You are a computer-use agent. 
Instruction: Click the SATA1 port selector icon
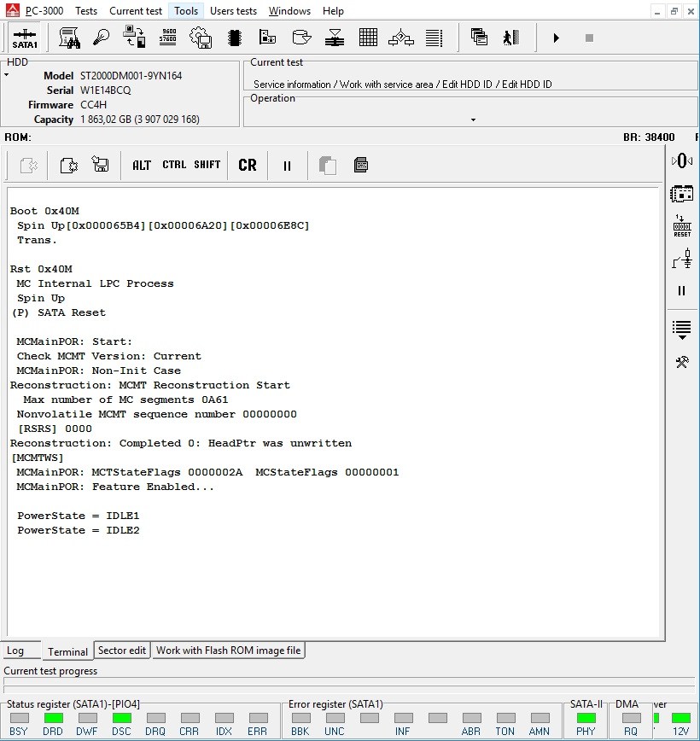(25, 38)
